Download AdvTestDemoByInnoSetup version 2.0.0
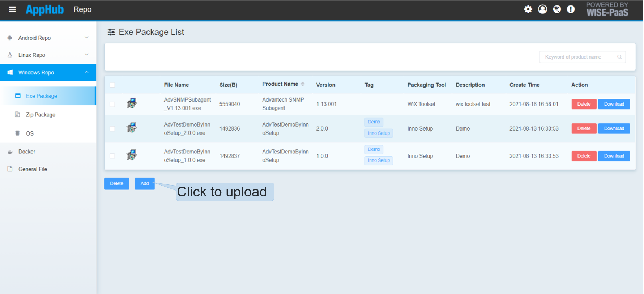This screenshot has height=294, width=644. point(614,128)
